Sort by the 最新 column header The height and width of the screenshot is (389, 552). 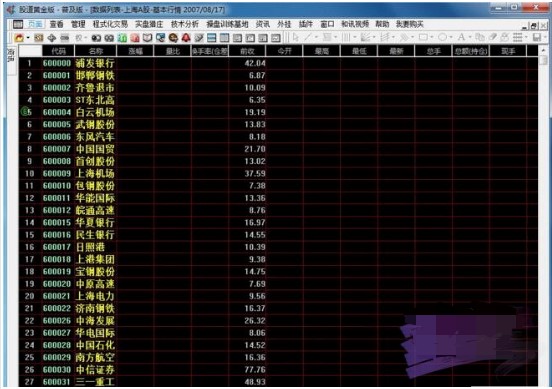pyautogui.click(x=396, y=51)
